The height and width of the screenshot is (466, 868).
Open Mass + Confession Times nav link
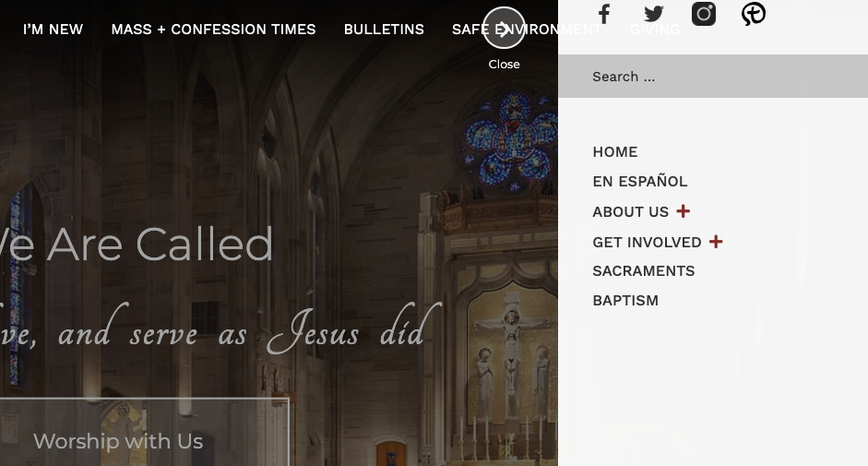(213, 30)
